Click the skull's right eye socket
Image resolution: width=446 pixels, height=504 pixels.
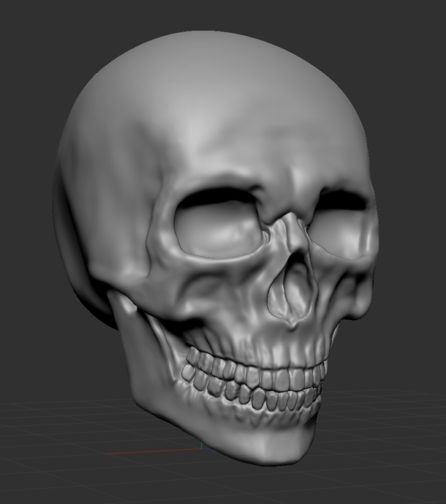(341, 225)
